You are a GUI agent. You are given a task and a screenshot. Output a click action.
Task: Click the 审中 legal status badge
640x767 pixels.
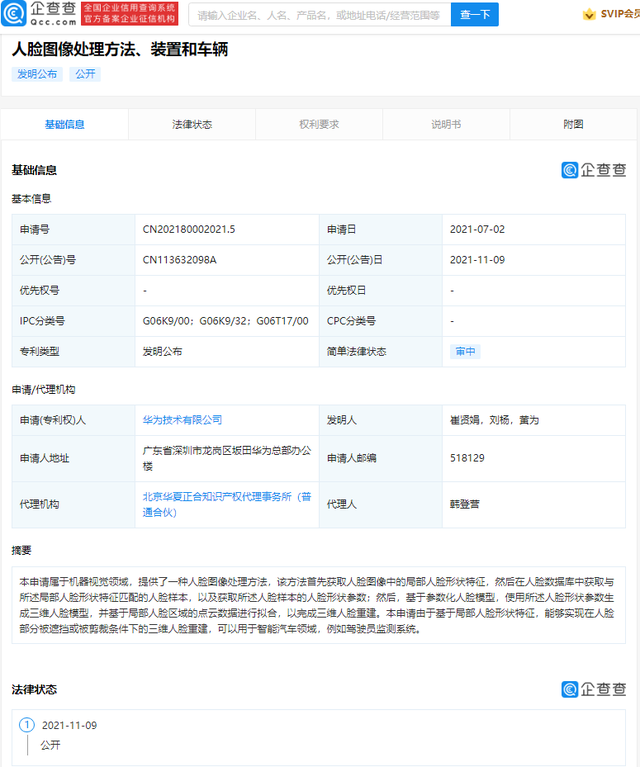click(465, 352)
